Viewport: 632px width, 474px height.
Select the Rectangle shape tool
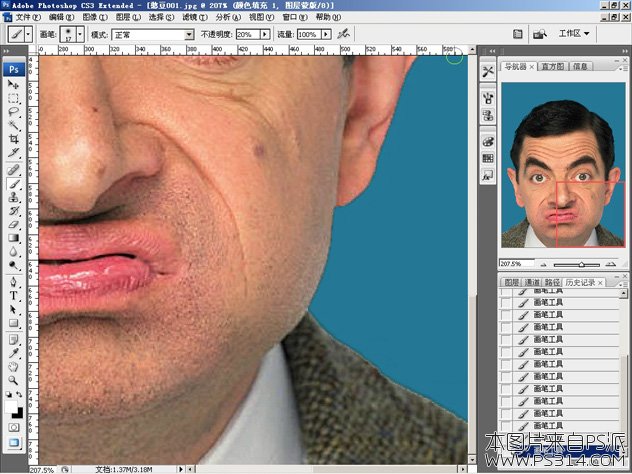pos(14,323)
